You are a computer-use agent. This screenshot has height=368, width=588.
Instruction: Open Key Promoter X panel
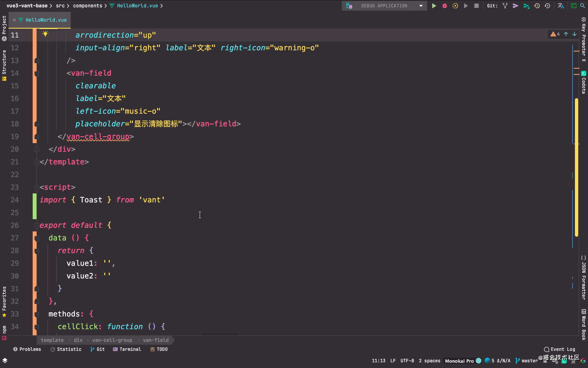click(584, 39)
